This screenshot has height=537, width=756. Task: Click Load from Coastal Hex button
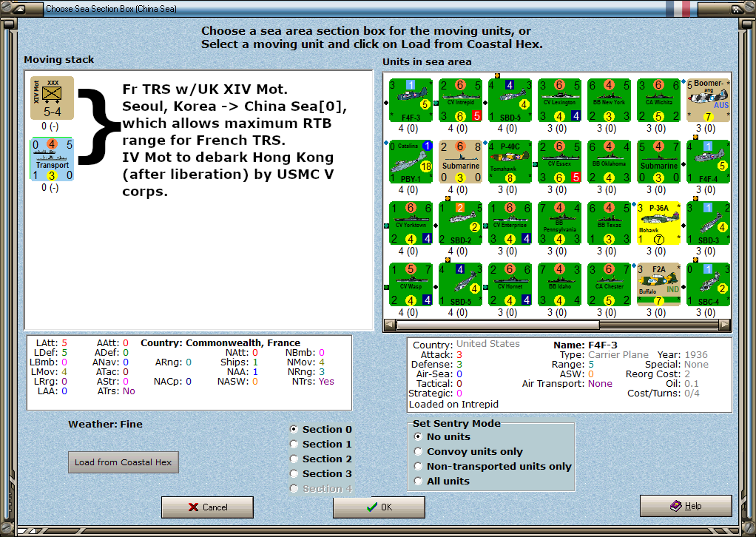click(124, 462)
